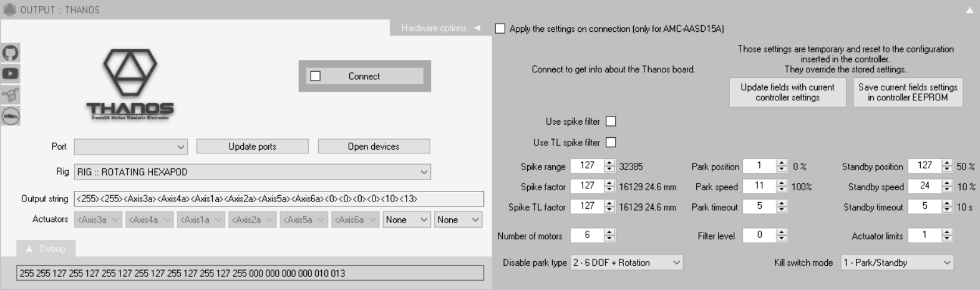Open the Disable park type dropdown

point(626,263)
